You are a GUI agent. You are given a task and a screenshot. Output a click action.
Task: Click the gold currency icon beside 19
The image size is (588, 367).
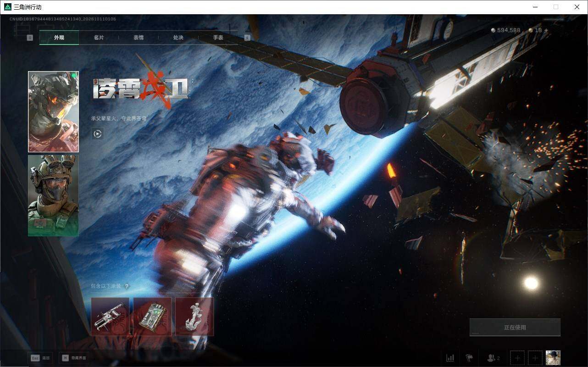[531, 30]
